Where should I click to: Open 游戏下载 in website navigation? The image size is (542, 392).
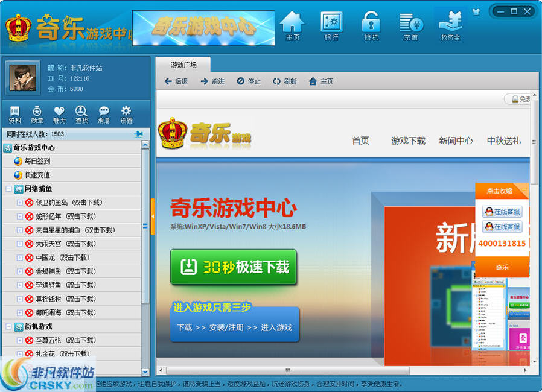408,141
